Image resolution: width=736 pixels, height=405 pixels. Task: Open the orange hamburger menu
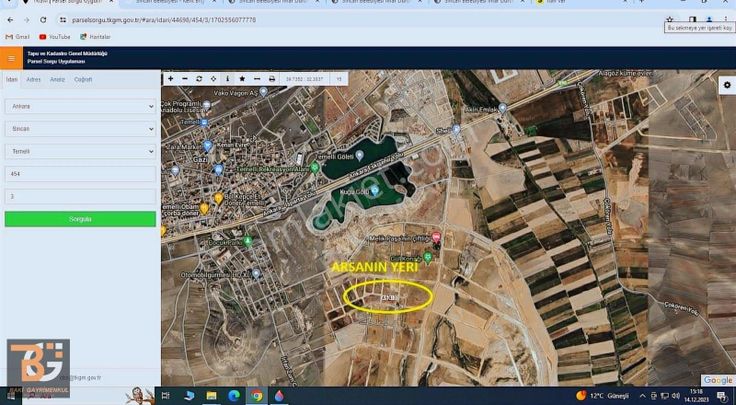[x=11, y=59]
